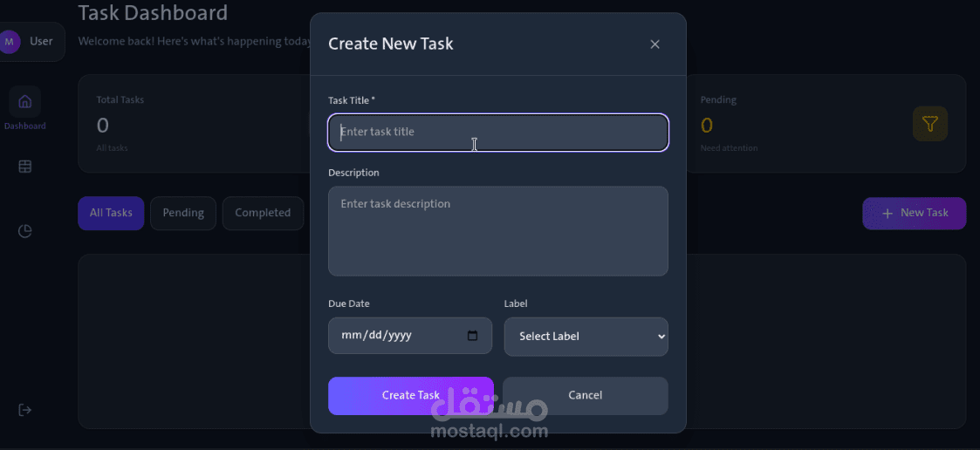Click the Dashboard home icon in sidebar
Viewport: 980px width, 450px height.
click(24, 102)
